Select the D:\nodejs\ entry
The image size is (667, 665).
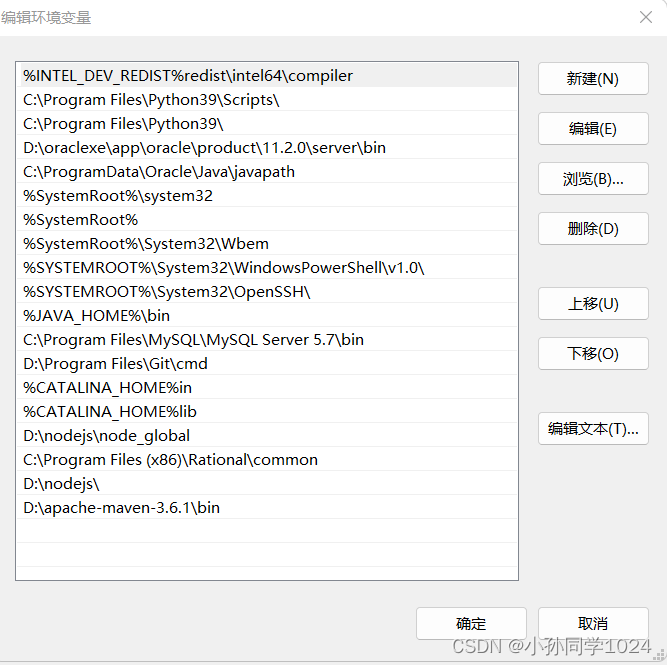pos(267,483)
